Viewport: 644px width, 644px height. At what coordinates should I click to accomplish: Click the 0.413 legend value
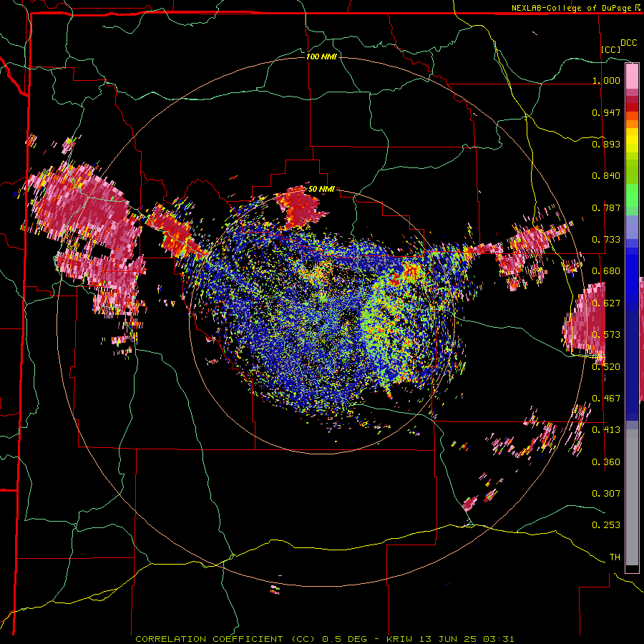(x=606, y=430)
